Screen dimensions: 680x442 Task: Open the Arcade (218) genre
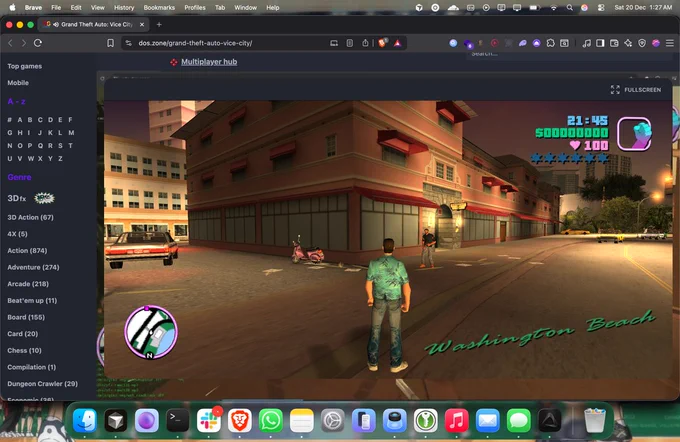click(28, 284)
